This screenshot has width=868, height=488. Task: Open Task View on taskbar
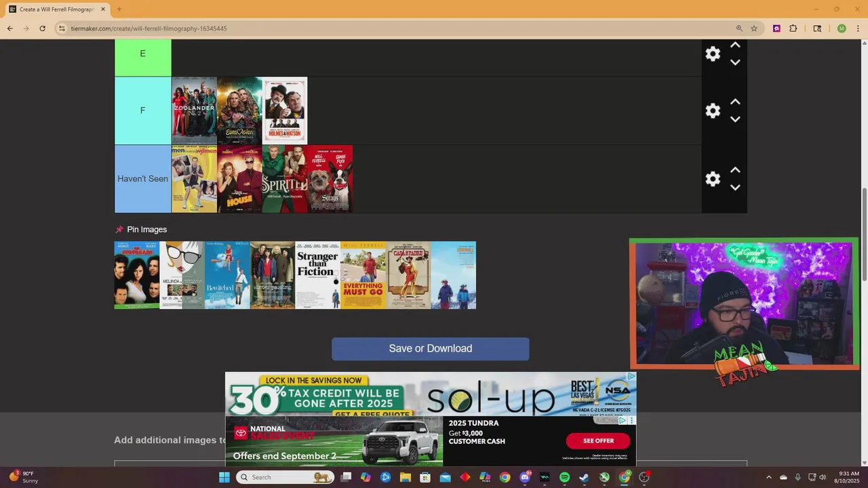point(346,477)
